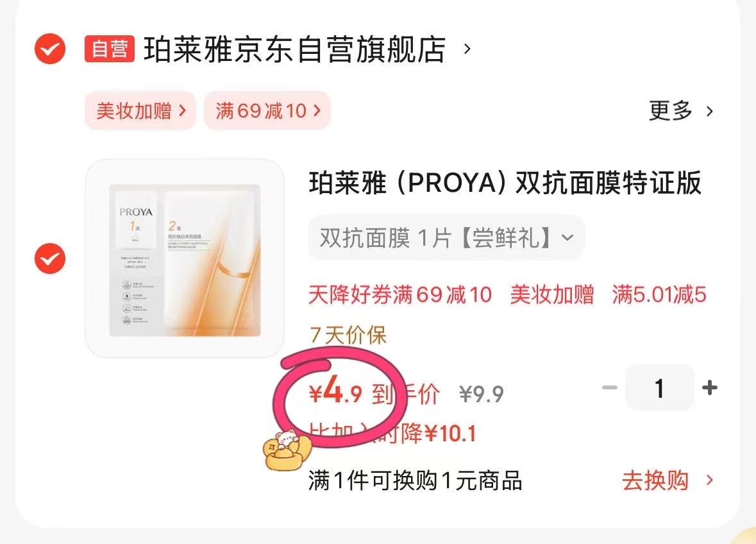Open the PROYA mask product thumbnail
Viewport: 756px width, 544px height.
185,259
